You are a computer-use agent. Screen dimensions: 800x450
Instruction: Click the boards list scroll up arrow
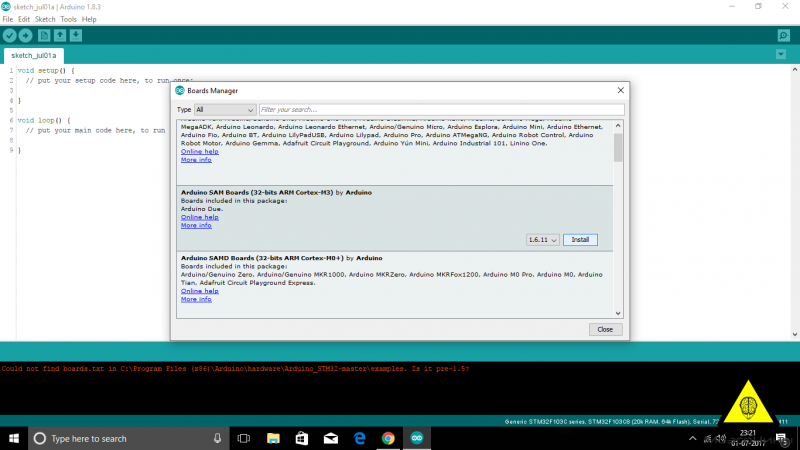618,126
